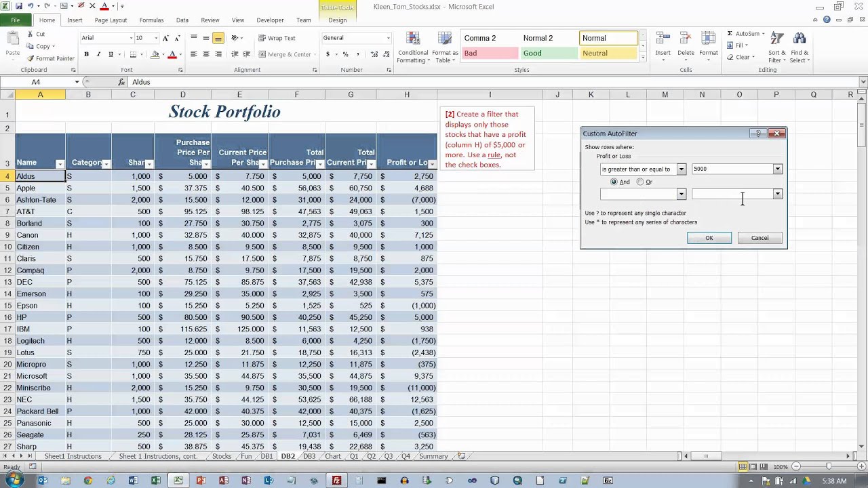
Task: Apply accounting dollar format
Action: tap(328, 54)
